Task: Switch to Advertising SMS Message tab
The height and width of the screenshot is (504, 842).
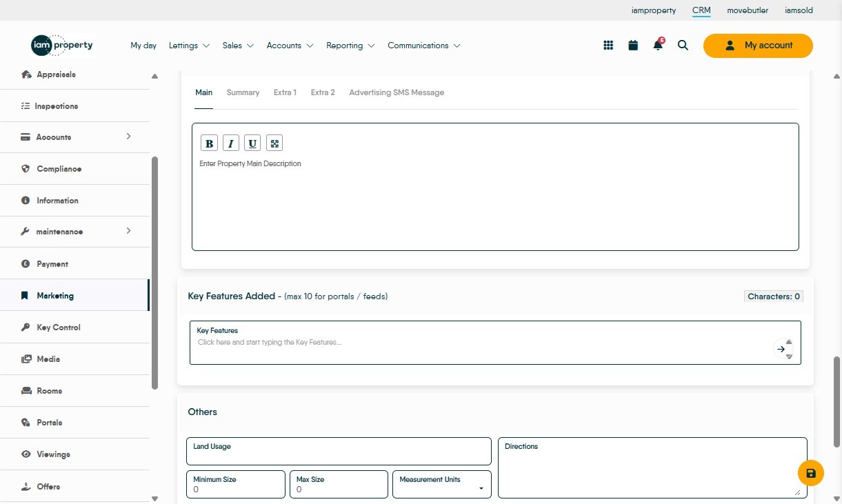Action: (x=397, y=92)
